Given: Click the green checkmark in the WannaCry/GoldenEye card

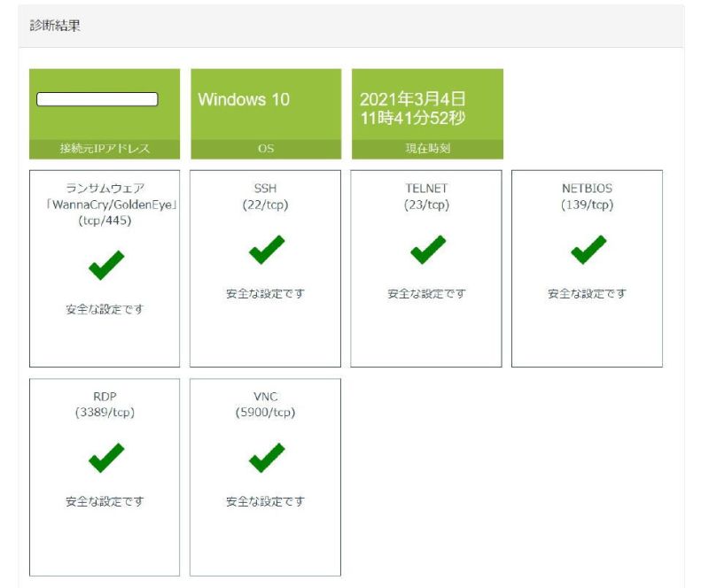Looking at the screenshot, I should [105, 266].
